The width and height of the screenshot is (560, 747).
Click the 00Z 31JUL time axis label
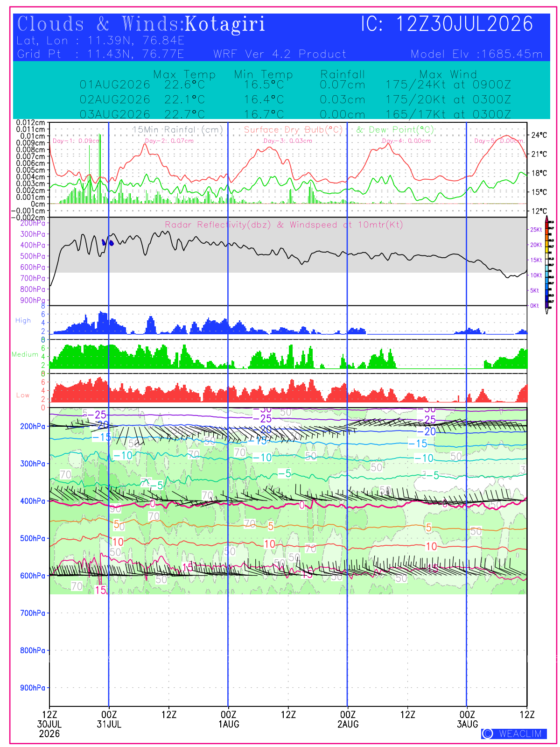click(x=109, y=719)
